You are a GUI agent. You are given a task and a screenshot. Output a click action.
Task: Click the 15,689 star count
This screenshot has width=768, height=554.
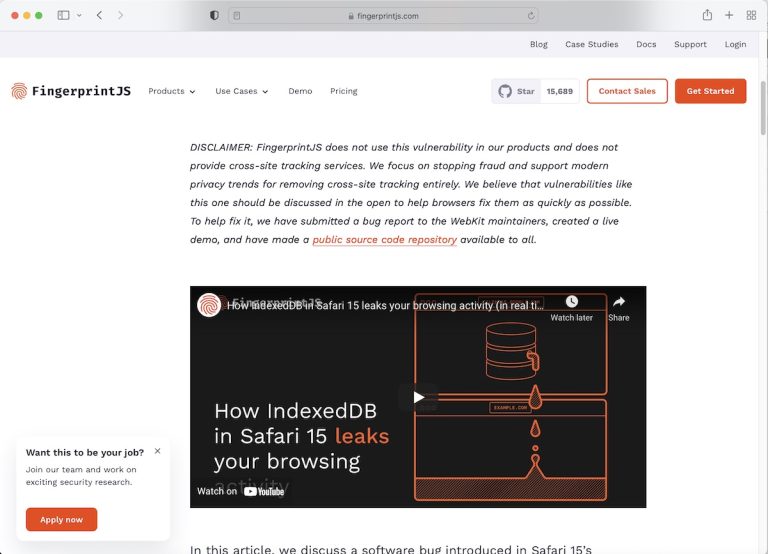pos(560,91)
